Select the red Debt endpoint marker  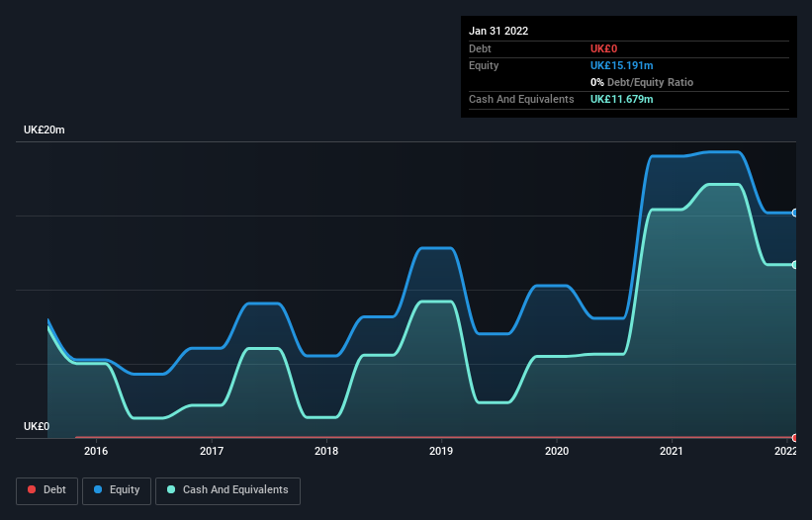pos(795,438)
